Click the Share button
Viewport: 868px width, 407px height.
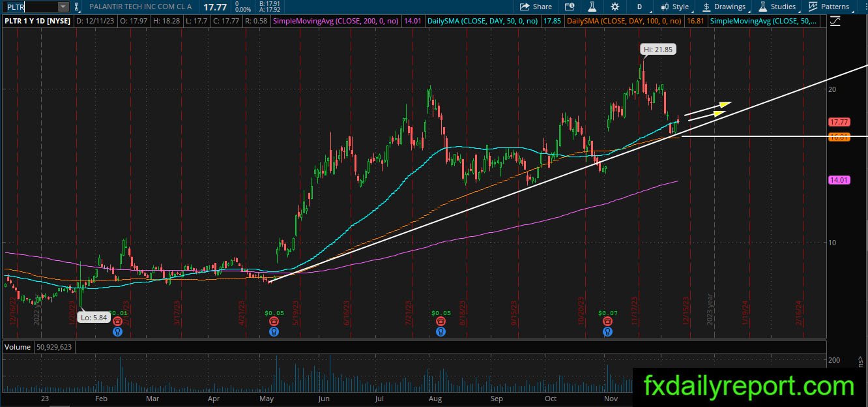tap(536, 7)
